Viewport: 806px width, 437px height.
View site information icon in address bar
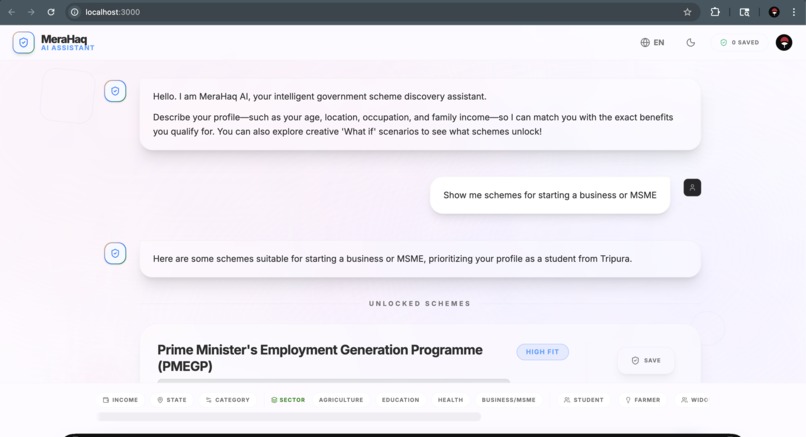[x=75, y=12]
